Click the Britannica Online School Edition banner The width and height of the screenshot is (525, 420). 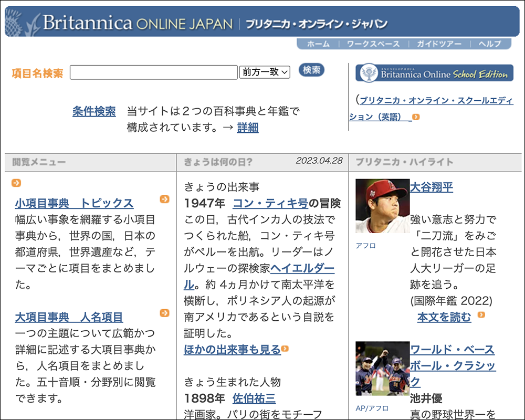coord(434,73)
